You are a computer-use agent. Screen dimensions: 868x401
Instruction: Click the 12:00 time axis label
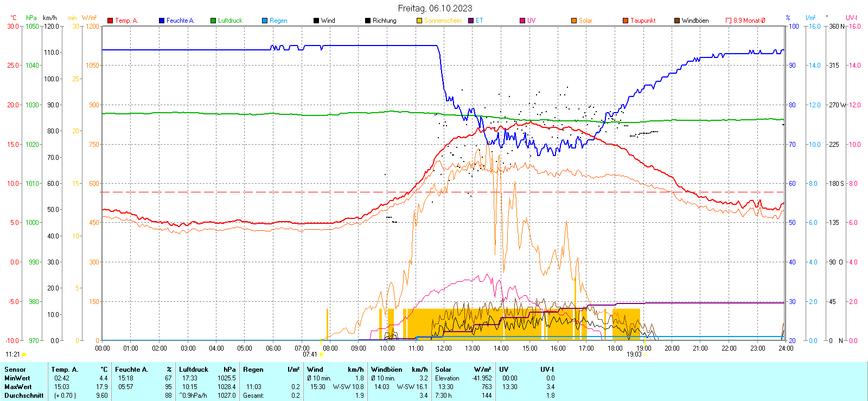pos(444,348)
